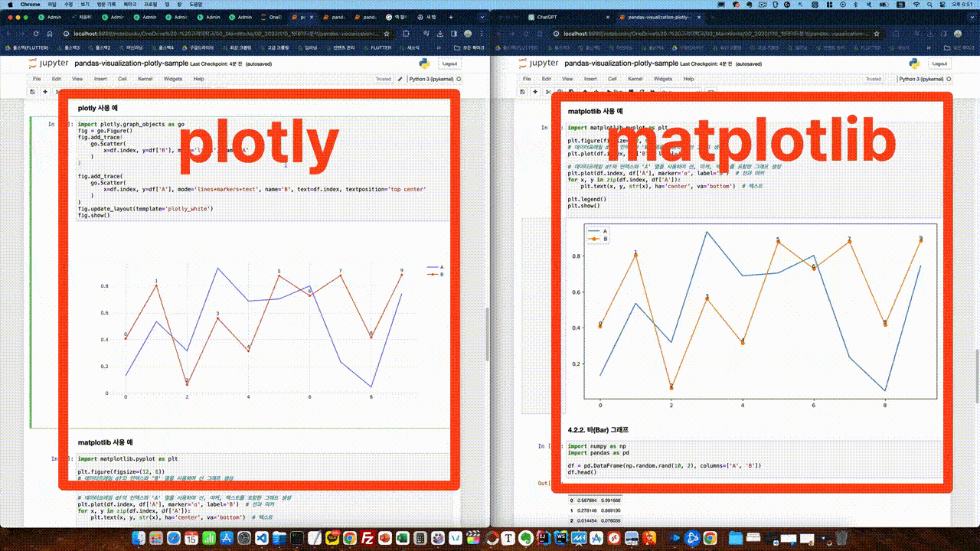Image resolution: width=980 pixels, height=551 pixels.
Task: Open the Apple menu
Action: [9, 5]
